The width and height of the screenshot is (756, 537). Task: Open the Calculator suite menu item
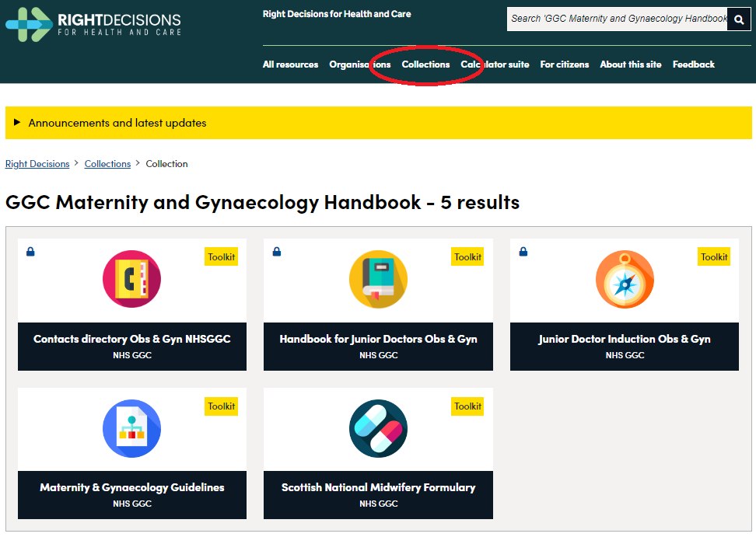(x=495, y=65)
